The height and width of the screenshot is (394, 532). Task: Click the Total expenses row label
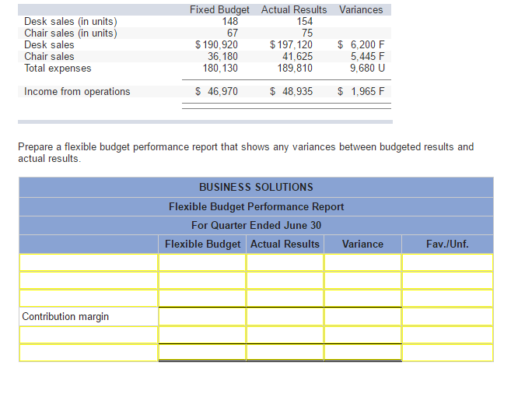click(58, 69)
